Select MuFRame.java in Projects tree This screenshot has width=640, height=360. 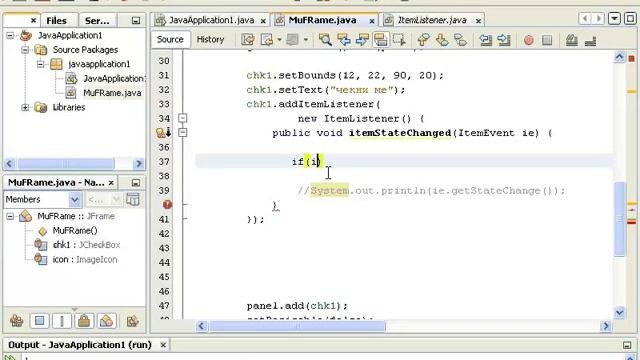pyautogui.click(x=112, y=93)
